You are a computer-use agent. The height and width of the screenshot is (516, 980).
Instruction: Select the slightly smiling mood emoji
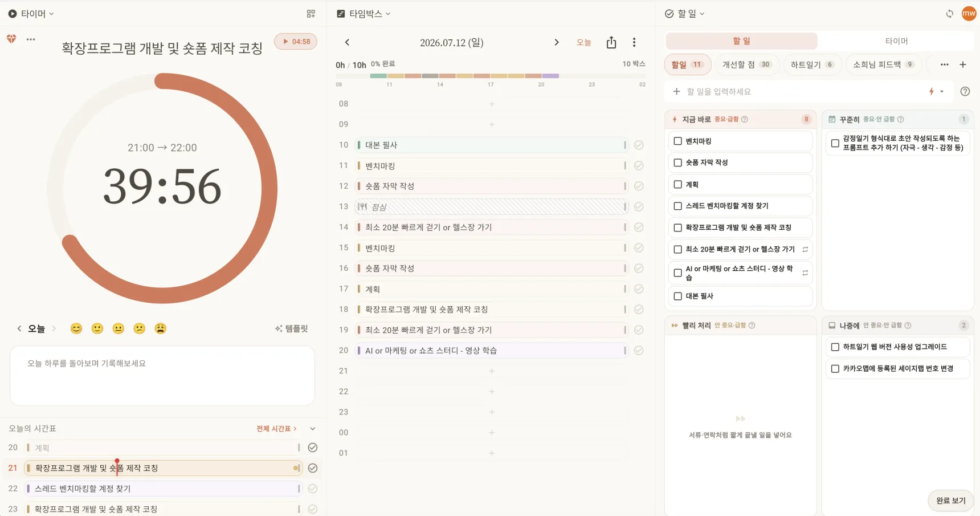click(97, 328)
